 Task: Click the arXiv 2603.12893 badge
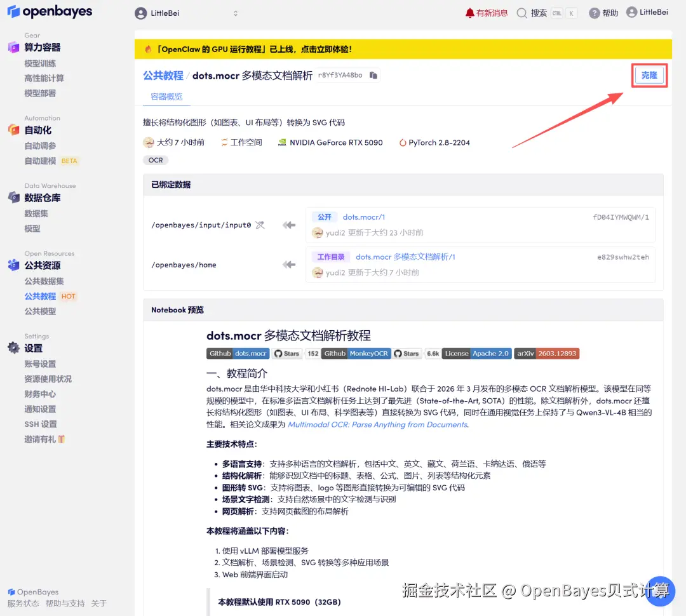546,354
